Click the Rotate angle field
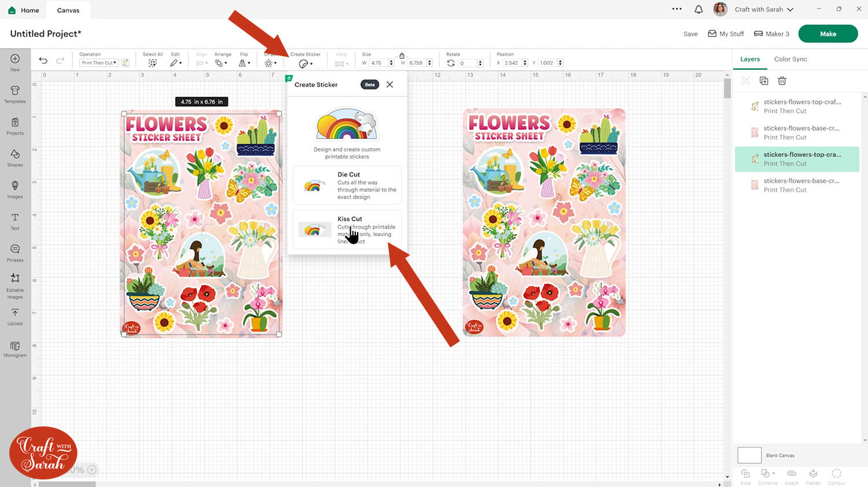868x487 pixels. point(468,63)
